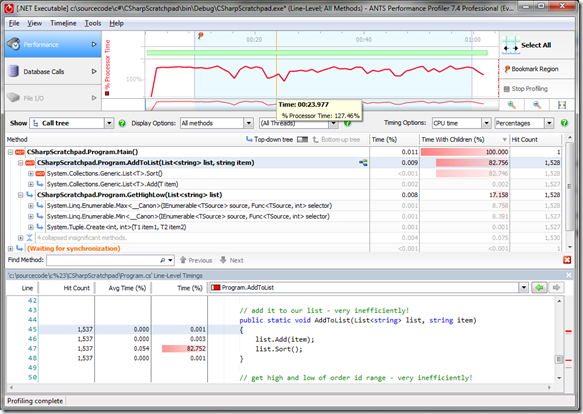
Task: Sort by Time With Children (%) column
Action: [x=464, y=139]
